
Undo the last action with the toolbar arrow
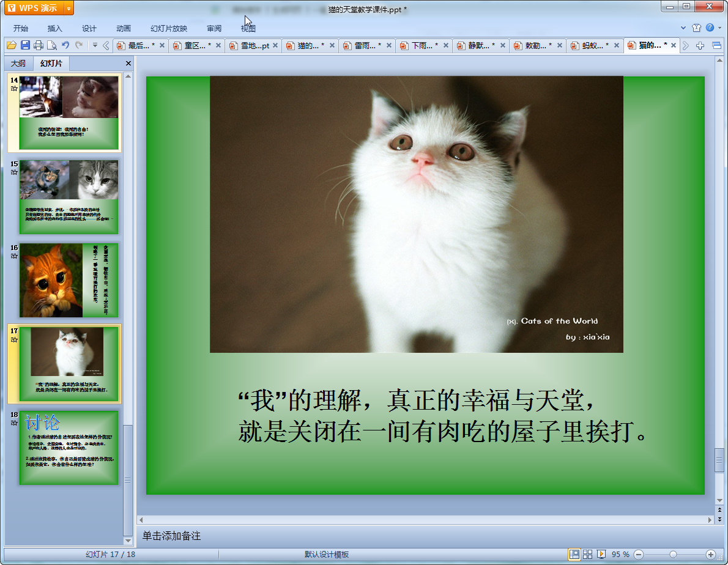(x=65, y=45)
